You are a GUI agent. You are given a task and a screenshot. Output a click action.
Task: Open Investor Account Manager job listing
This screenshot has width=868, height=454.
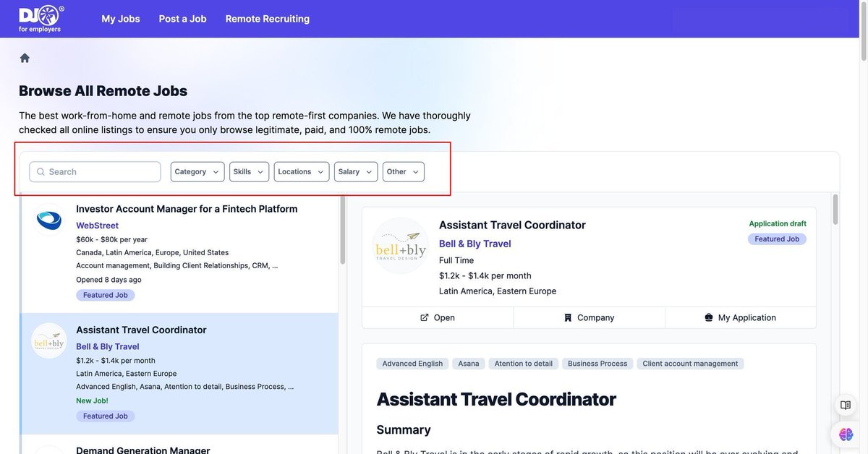[x=187, y=209]
